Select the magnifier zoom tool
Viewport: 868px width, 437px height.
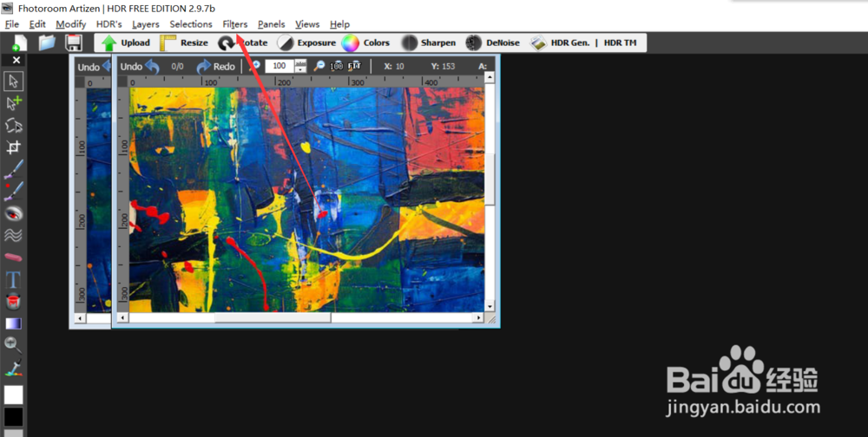coord(13,344)
